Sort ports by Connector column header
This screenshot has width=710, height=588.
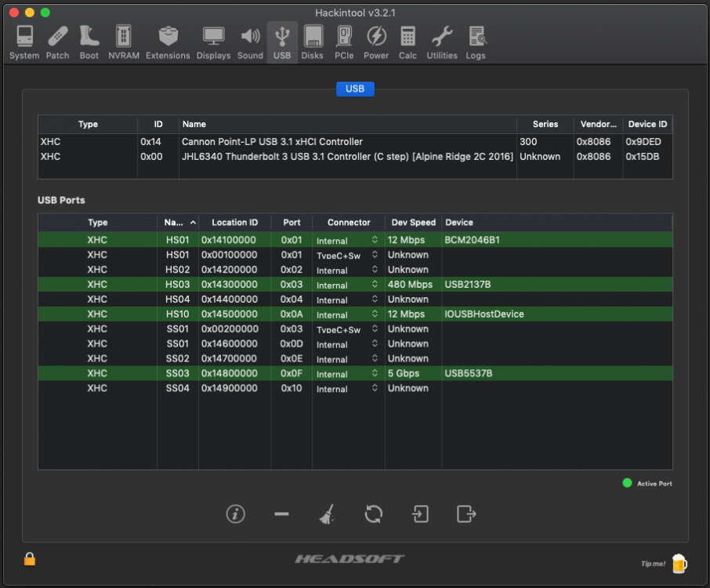(x=349, y=223)
